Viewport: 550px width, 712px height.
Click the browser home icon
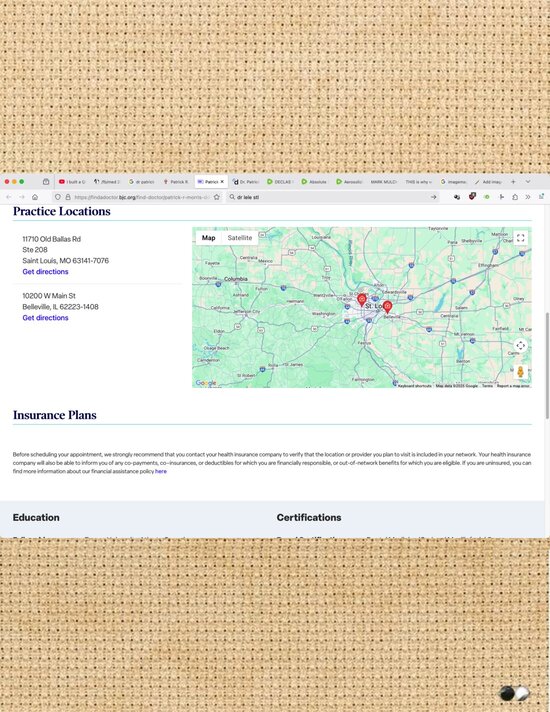tap(35, 197)
